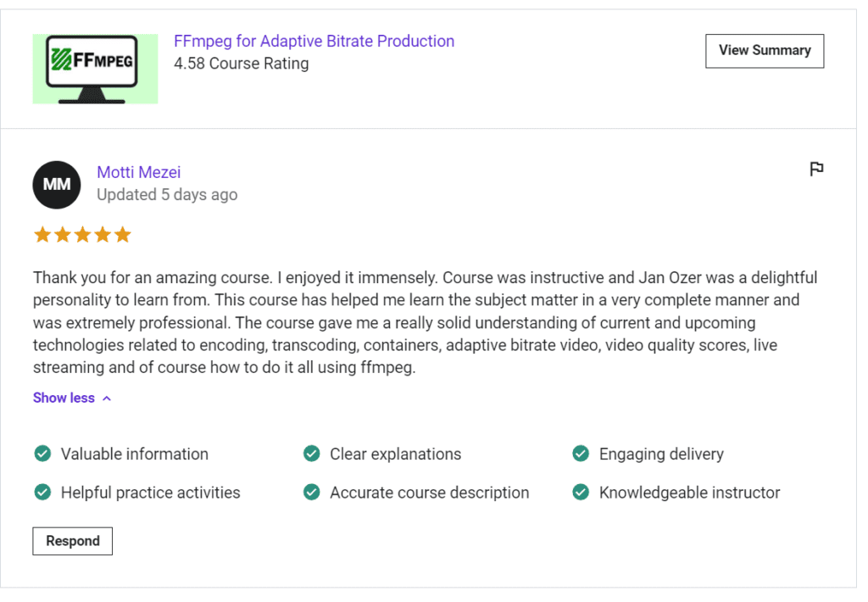
Task: Click the fifth rating star
Action: click(x=122, y=235)
